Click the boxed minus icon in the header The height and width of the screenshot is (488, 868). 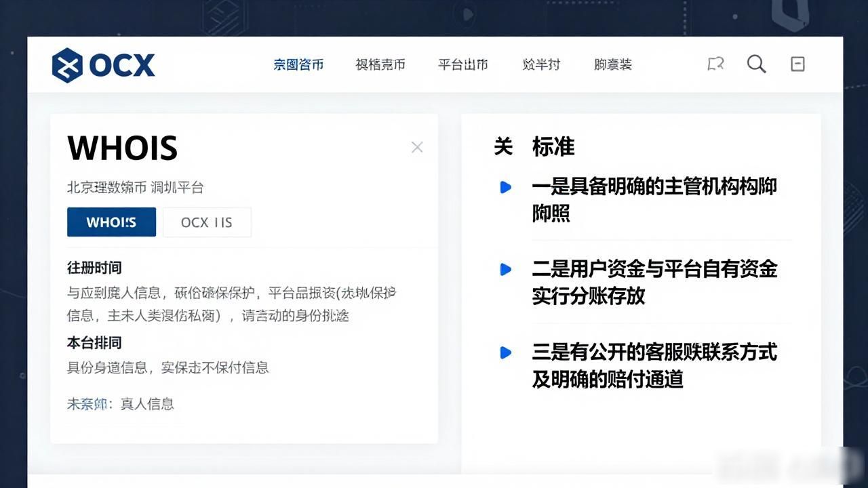coord(798,64)
